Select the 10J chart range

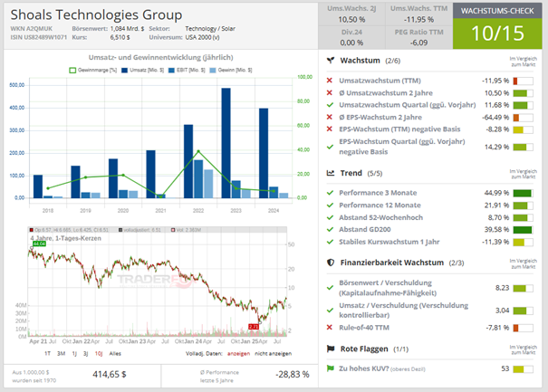pos(99,354)
